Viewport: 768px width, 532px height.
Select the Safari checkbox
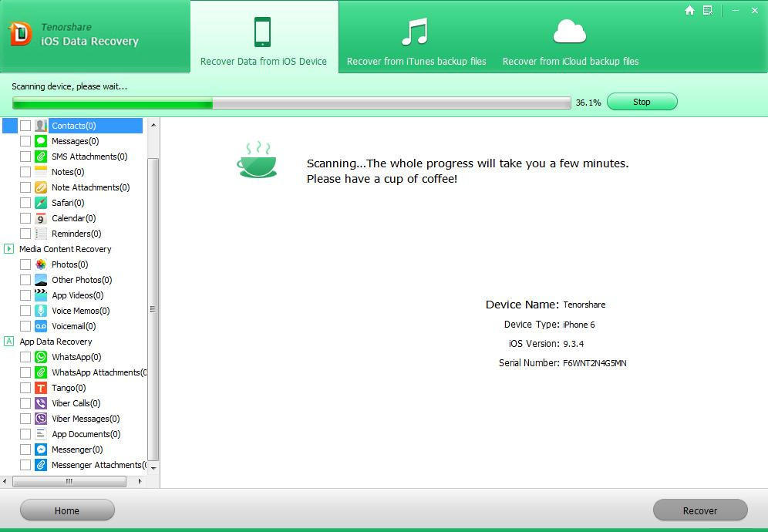click(25, 203)
